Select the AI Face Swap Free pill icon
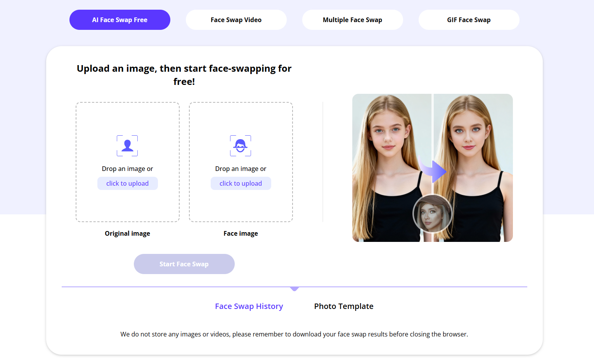The image size is (594, 364). [x=119, y=19]
